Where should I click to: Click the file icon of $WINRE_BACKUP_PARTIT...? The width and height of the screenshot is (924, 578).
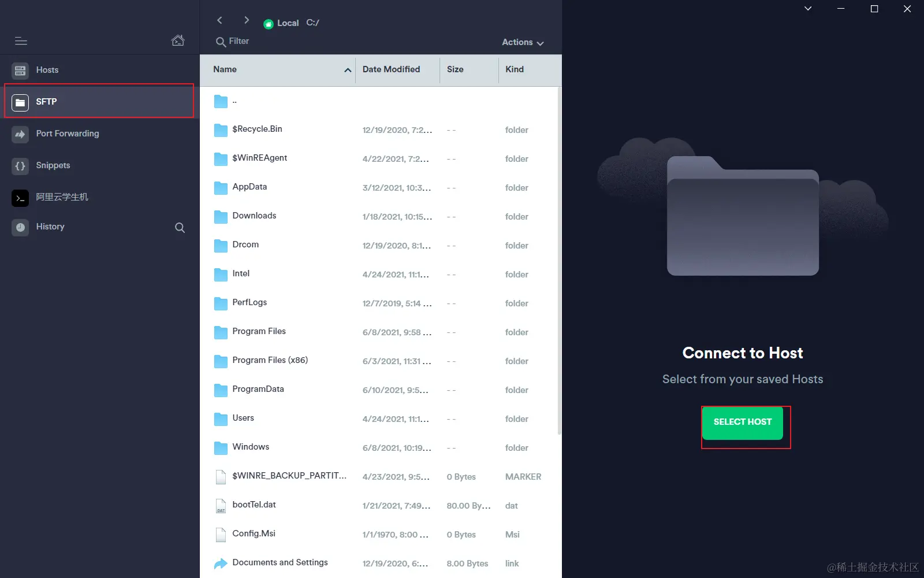221,477
